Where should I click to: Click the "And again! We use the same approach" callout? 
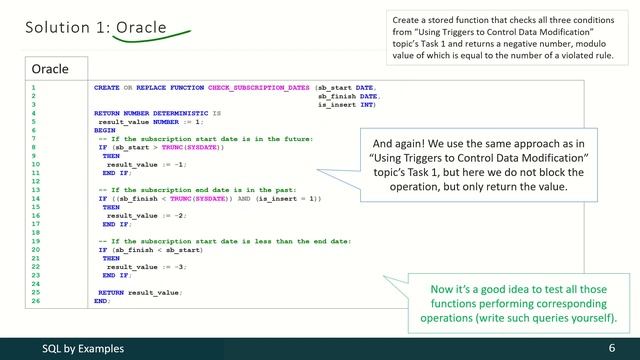tap(478, 165)
